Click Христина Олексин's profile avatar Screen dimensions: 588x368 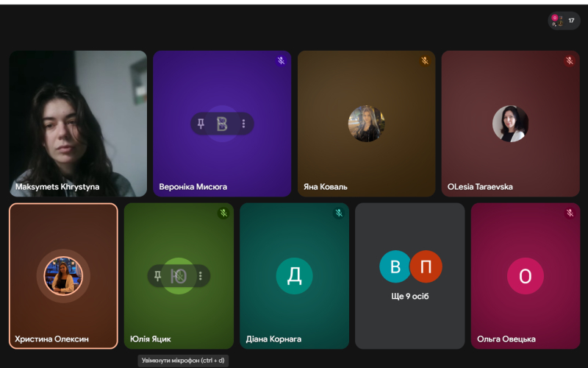click(63, 275)
